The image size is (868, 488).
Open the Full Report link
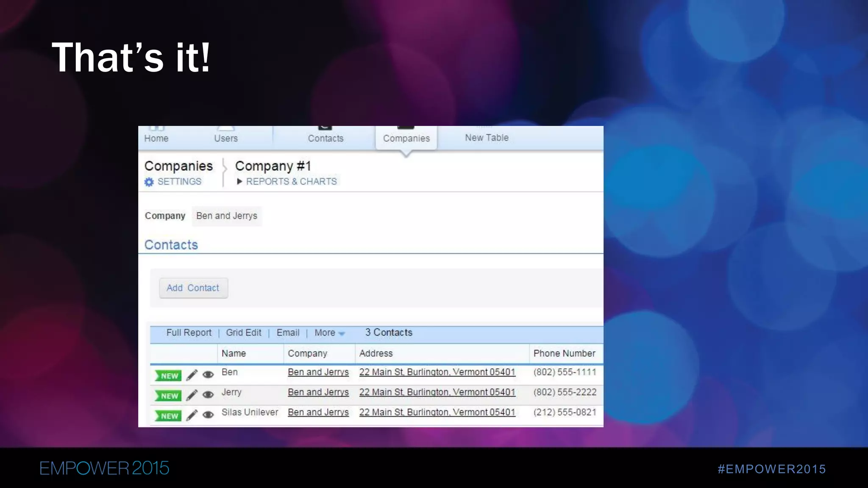pos(189,333)
